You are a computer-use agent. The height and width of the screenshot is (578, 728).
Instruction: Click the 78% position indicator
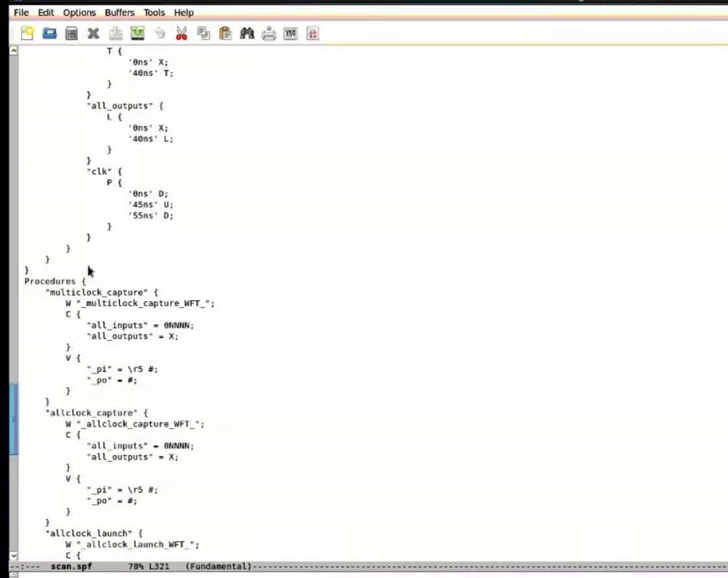click(x=136, y=566)
